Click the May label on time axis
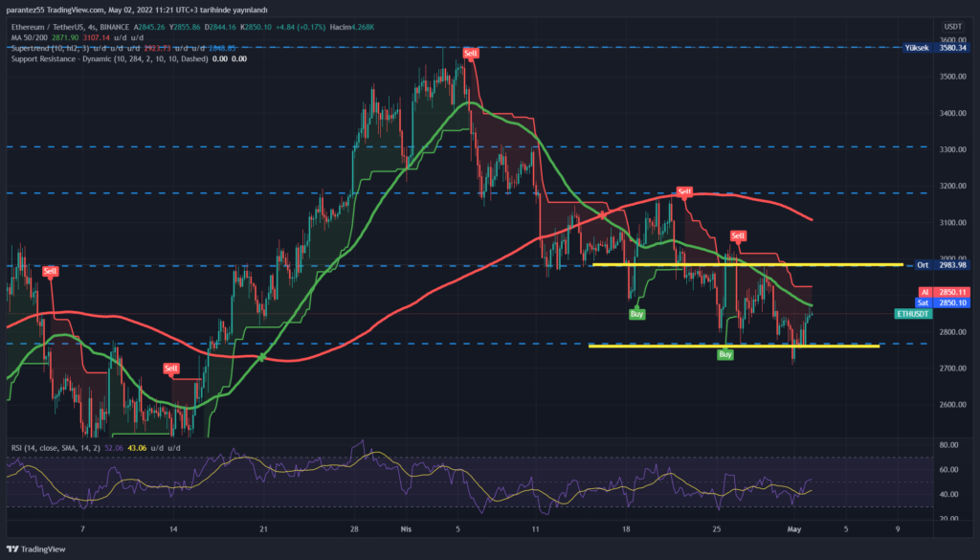The height and width of the screenshot is (560, 980). click(x=793, y=528)
